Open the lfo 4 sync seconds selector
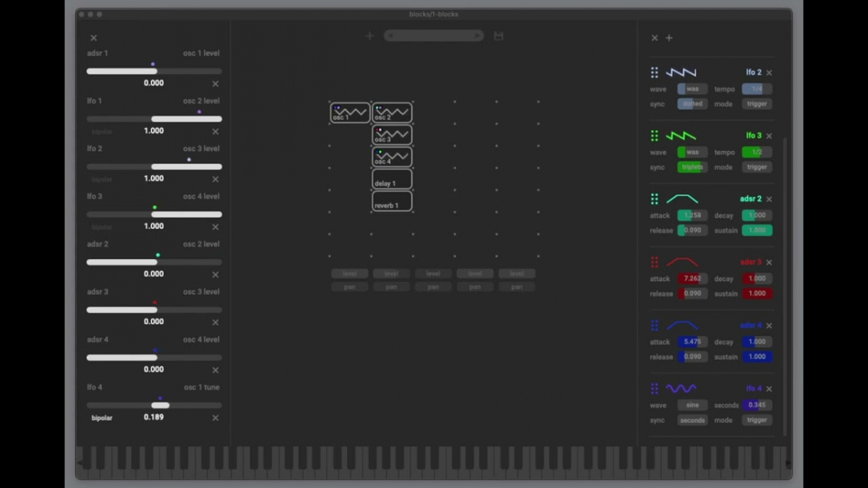The image size is (868, 488). pyautogui.click(x=692, y=420)
